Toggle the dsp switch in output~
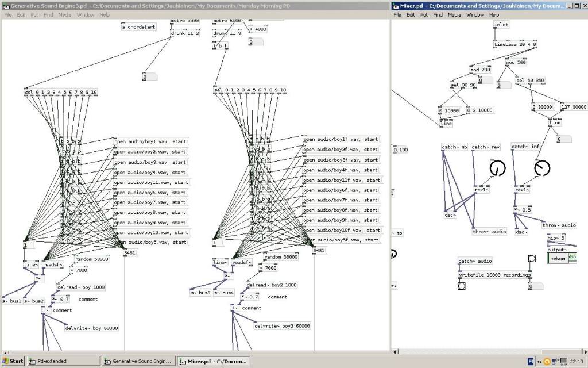Viewport: 588px width, 368px height. [572, 258]
